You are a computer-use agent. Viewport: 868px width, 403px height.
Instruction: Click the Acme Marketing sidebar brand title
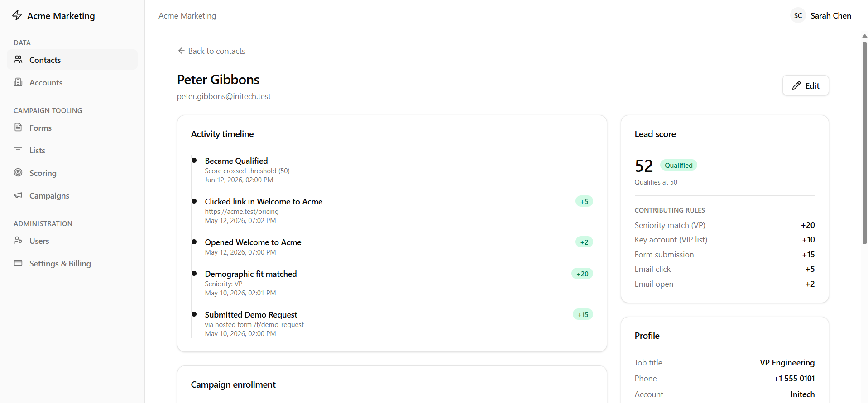61,15
